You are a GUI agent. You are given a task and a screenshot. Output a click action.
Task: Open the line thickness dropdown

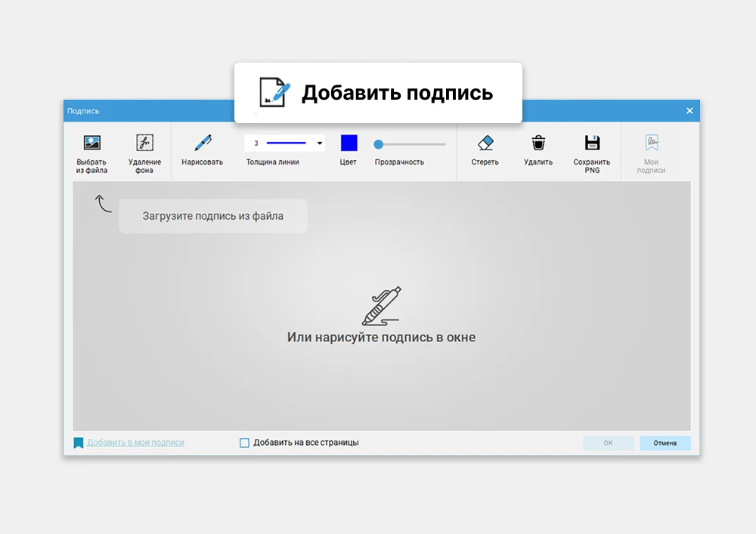[318, 143]
